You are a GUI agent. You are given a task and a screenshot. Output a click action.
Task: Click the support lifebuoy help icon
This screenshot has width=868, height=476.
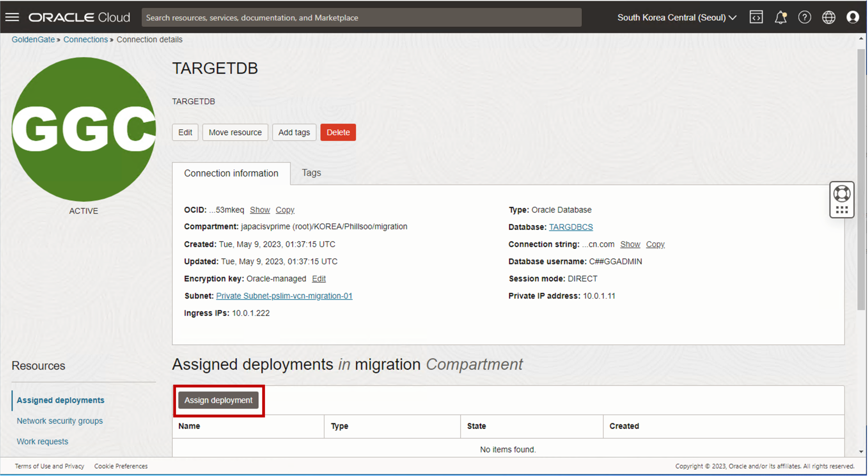(842, 193)
